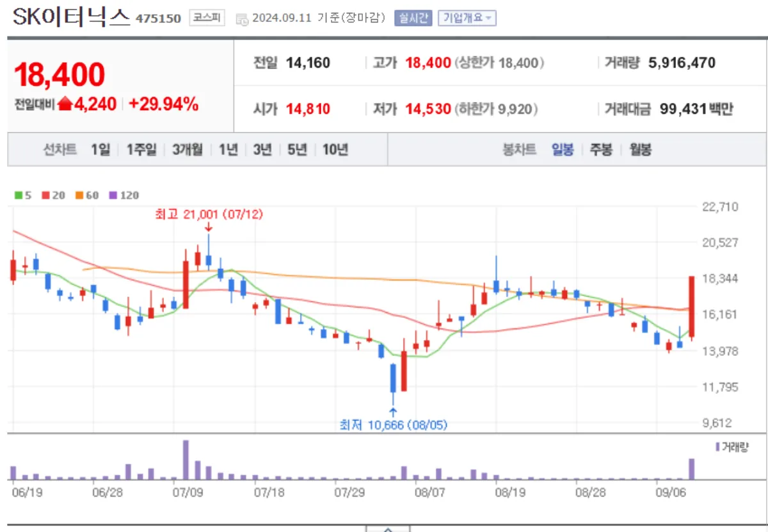Click the red 20-day moving average legend
Image resolution: width=768 pixels, height=532 pixels.
(x=54, y=195)
